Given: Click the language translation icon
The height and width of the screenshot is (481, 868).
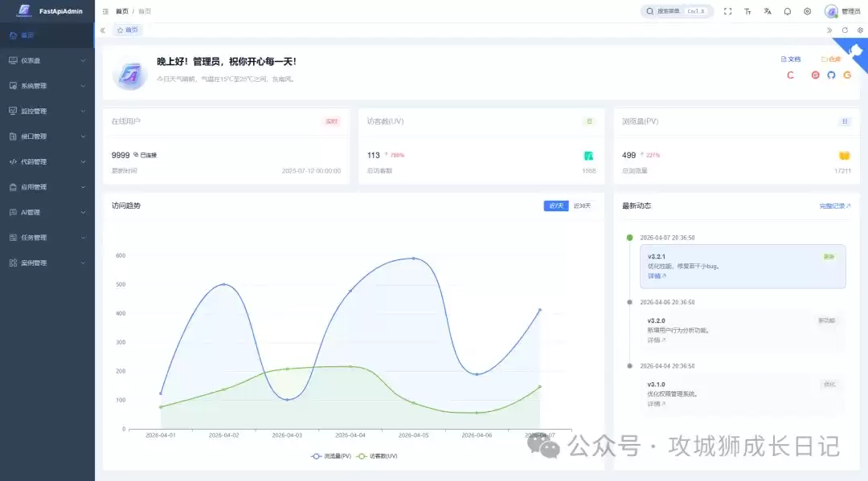Looking at the screenshot, I should [x=768, y=11].
